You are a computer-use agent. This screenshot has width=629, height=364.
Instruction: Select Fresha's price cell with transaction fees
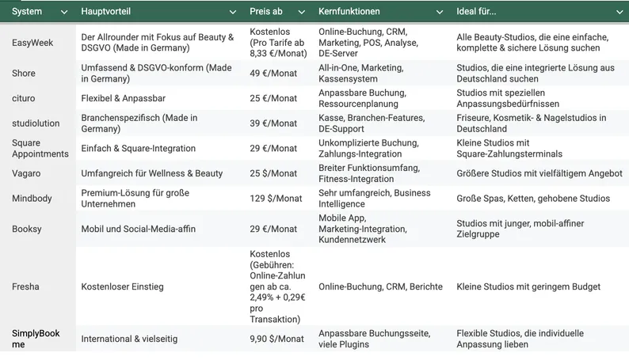tap(279, 286)
